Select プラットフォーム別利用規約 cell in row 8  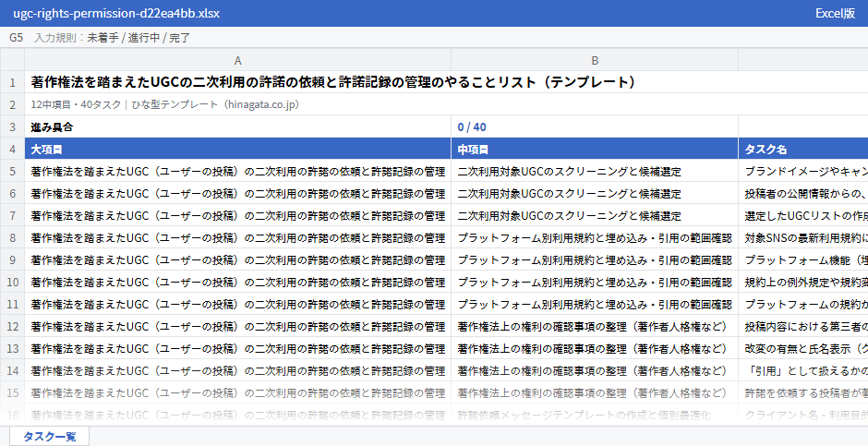coord(595,237)
